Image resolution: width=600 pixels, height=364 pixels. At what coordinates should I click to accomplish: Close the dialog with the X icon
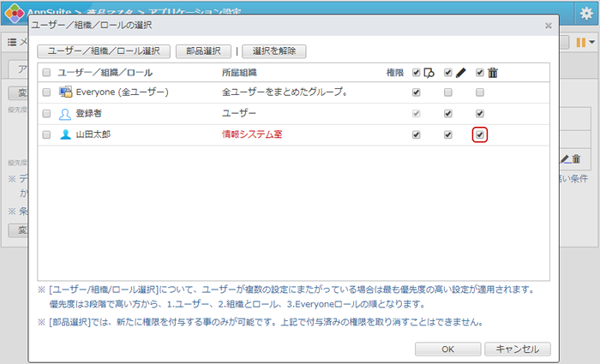point(549,26)
